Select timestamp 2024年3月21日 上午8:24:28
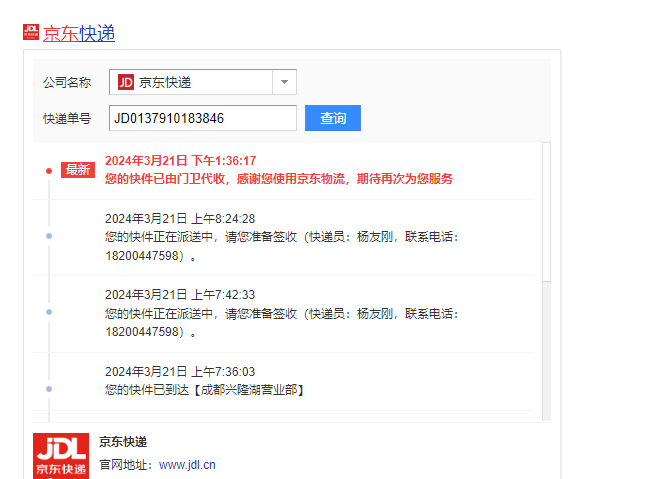This screenshot has height=479, width=668. tap(180, 219)
